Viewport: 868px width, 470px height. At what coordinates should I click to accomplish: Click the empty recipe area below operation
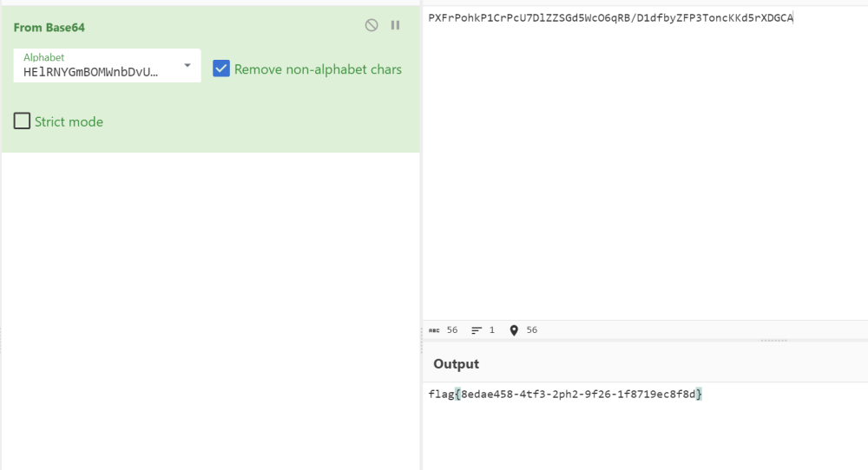[x=210, y=310]
